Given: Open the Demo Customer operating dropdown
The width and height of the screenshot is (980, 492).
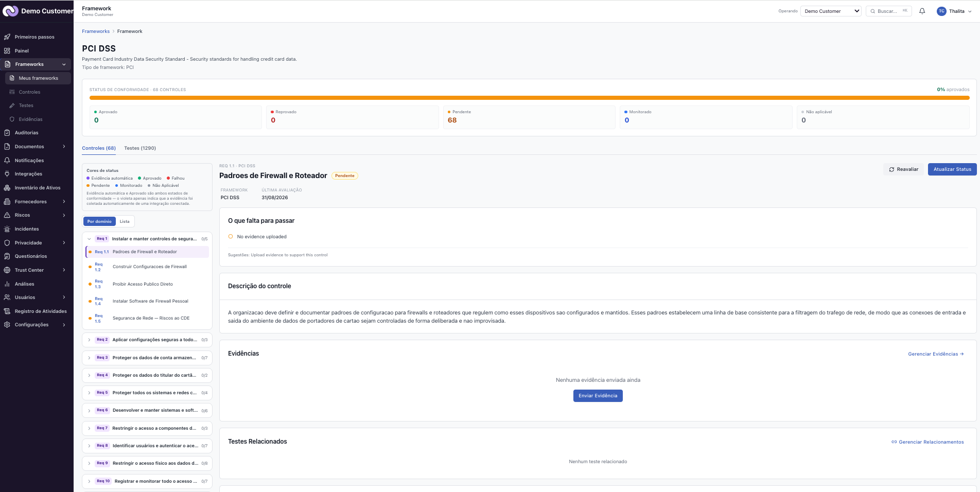Looking at the screenshot, I should (831, 11).
